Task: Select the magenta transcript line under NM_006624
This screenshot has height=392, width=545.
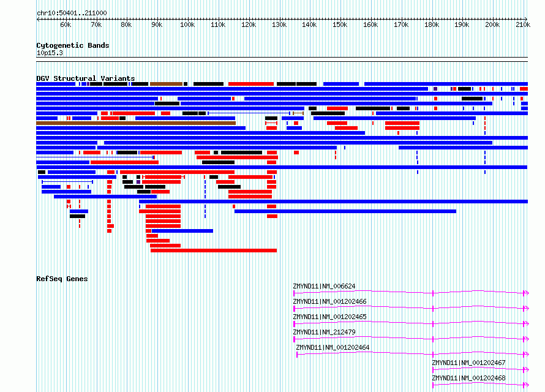Action: (411, 293)
